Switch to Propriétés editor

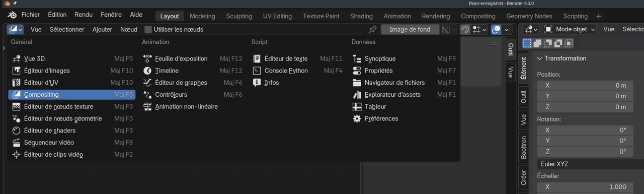(x=404, y=71)
